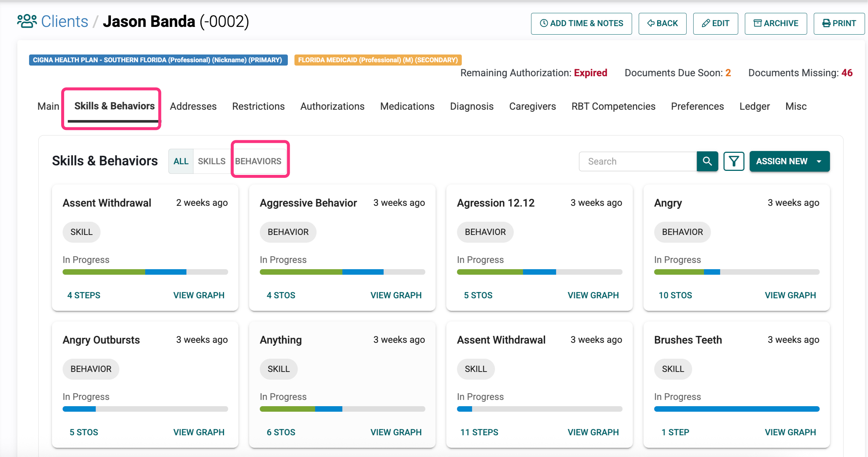
Task: Open the Clients breadcrumb link
Action: coord(65,21)
